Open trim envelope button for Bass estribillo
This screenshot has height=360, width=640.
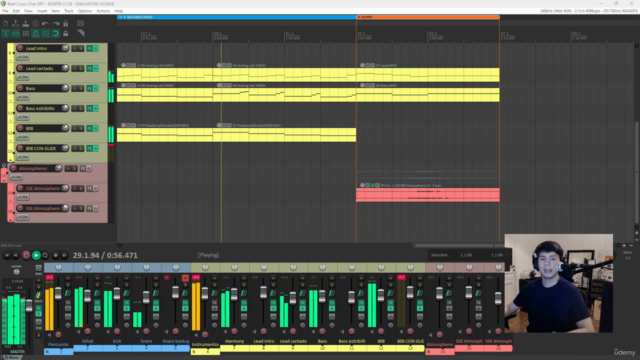pos(22,117)
